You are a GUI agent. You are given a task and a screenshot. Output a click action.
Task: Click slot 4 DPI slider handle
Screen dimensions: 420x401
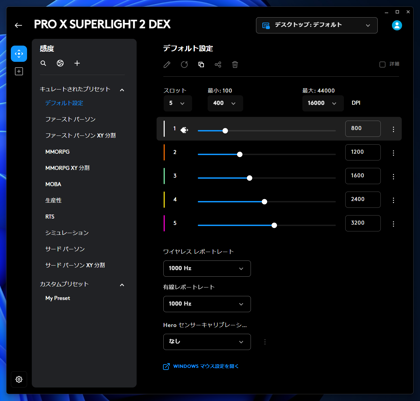click(x=264, y=202)
